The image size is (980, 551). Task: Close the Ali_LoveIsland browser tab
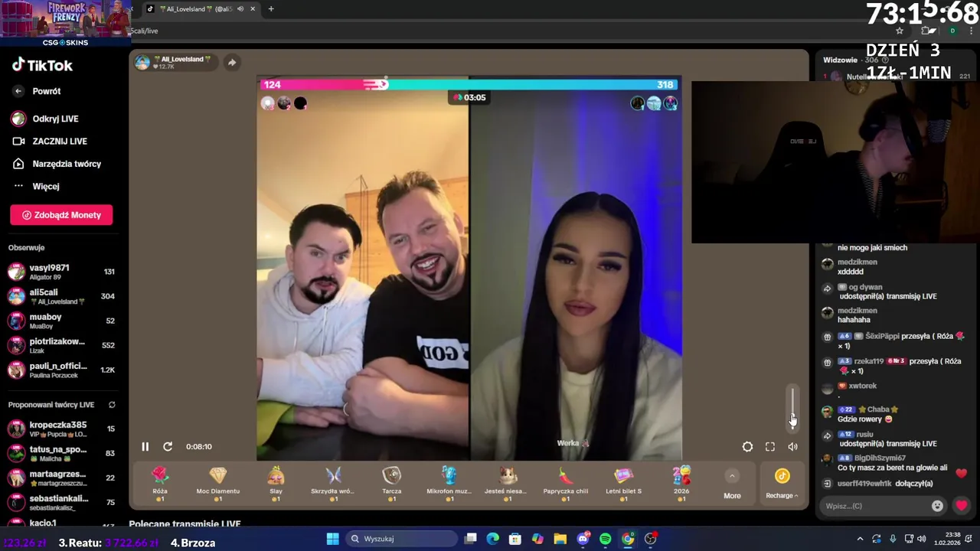(x=253, y=9)
